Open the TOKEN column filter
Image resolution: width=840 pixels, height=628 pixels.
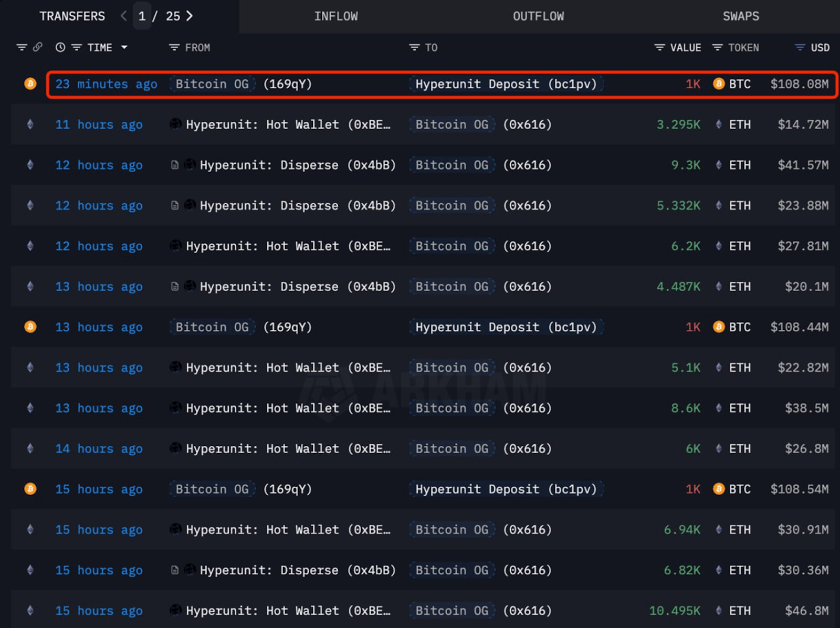click(x=717, y=47)
